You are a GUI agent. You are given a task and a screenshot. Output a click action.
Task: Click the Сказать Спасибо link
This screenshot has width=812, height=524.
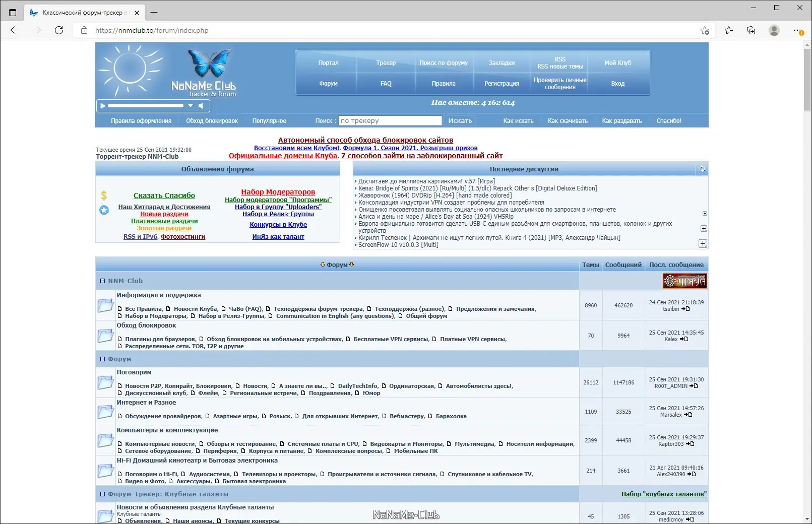tap(164, 195)
